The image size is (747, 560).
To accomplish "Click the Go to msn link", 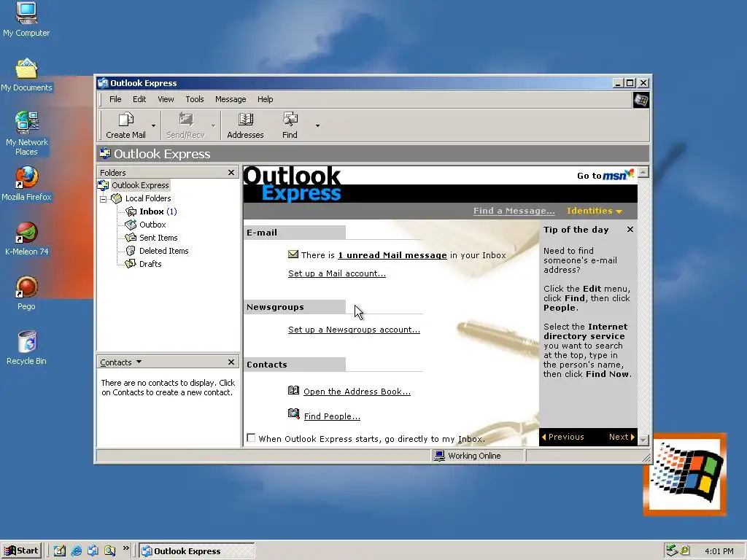I will [605, 175].
